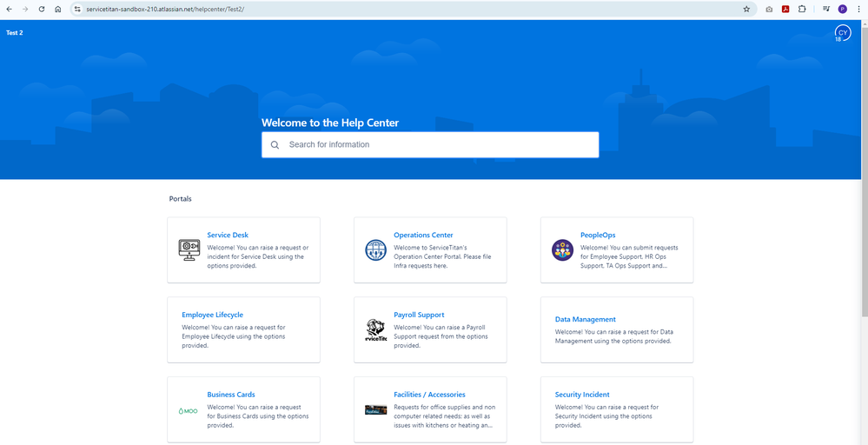
Task: Open the Chrome three-dot menu
Action: tap(858, 9)
